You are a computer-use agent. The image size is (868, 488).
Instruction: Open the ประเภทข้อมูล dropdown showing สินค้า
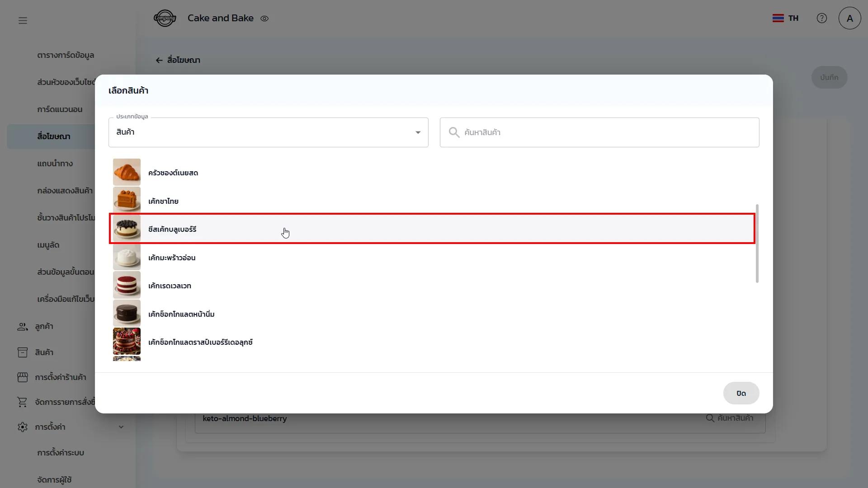pyautogui.click(x=268, y=132)
